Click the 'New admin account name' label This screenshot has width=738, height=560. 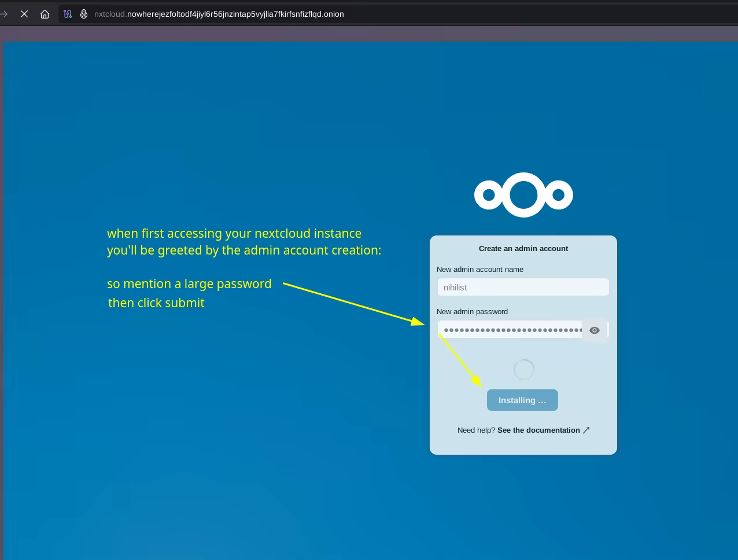(479, 270)
